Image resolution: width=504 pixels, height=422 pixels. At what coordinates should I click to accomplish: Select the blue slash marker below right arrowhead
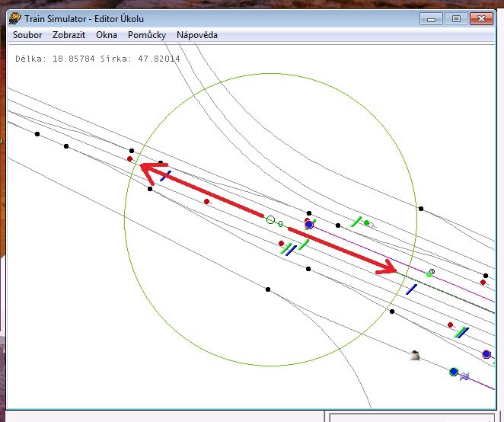click(411, 289)
